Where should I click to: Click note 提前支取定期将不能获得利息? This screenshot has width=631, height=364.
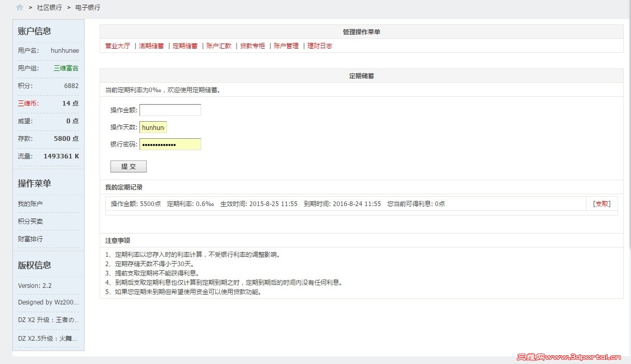[x=152, y=273]
